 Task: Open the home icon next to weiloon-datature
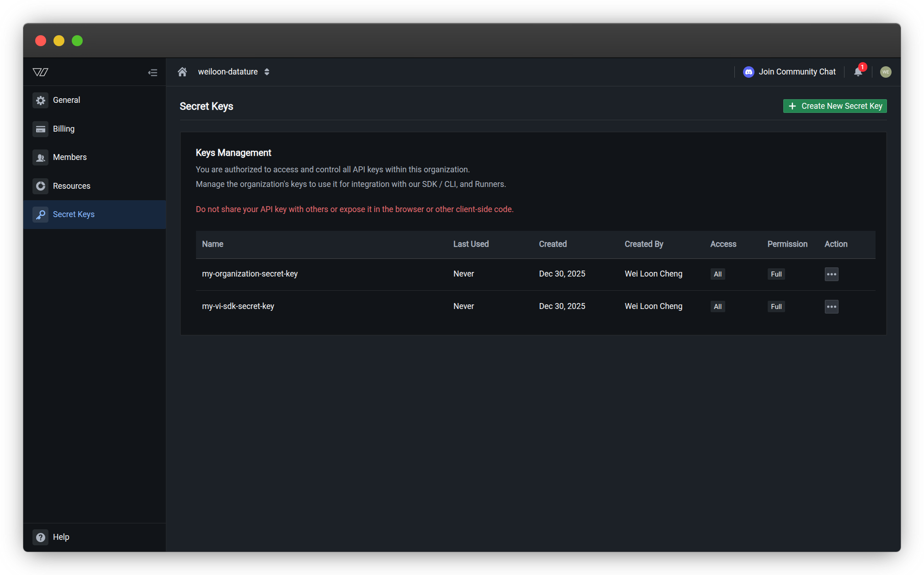pyautogui.click(x=182, y=72)
